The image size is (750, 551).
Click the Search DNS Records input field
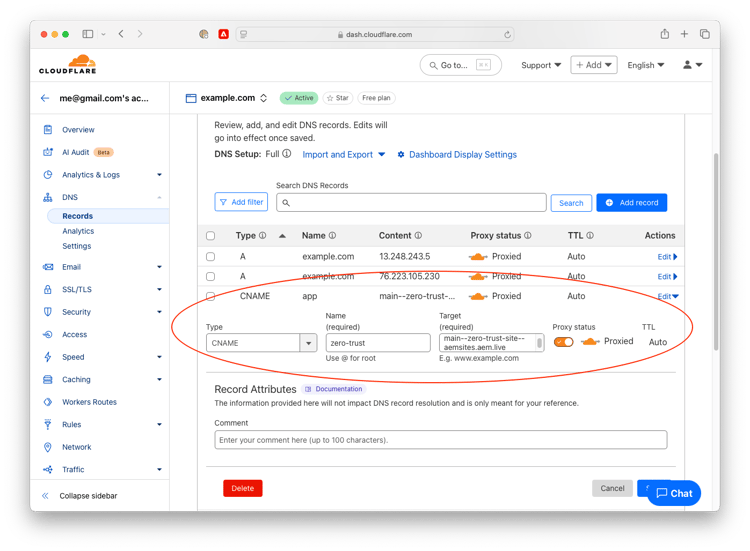point(411,202)
